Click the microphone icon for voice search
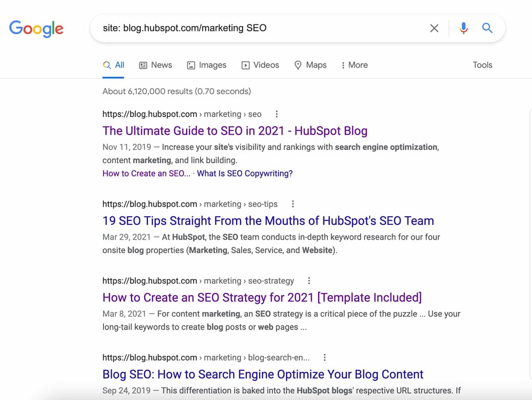532x400 pixels. [x=463, y=28]
